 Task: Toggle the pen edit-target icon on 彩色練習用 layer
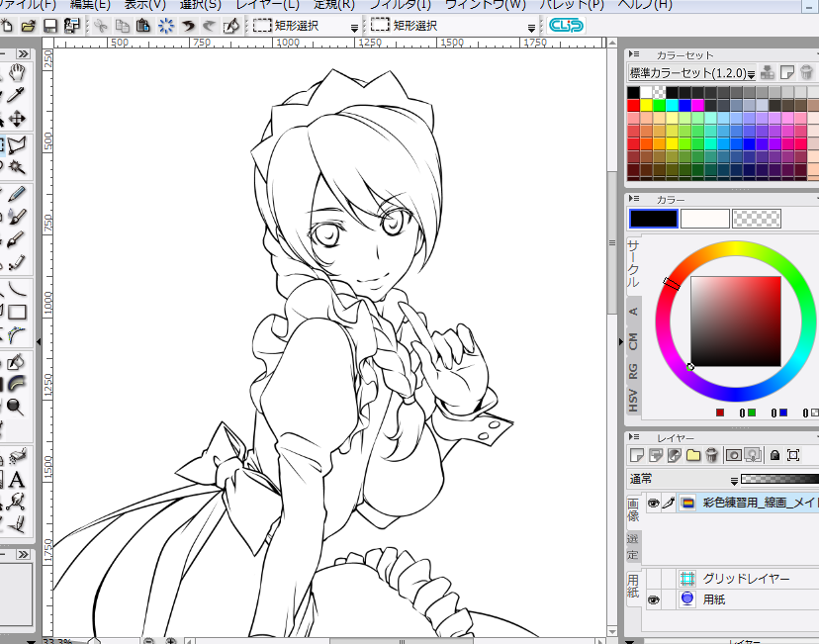668,503
